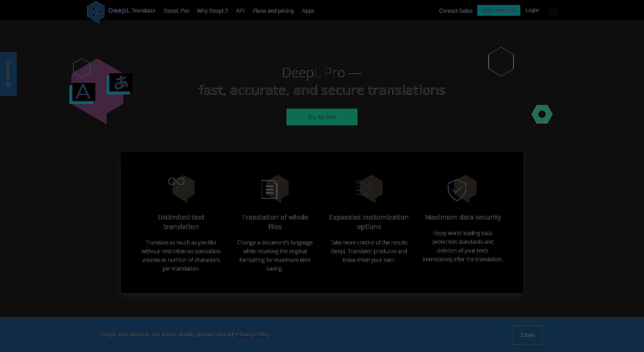Click the DeepL hexagon logo icon
The height and width of the screenshot is (352, 644).
tap(96, 12)
